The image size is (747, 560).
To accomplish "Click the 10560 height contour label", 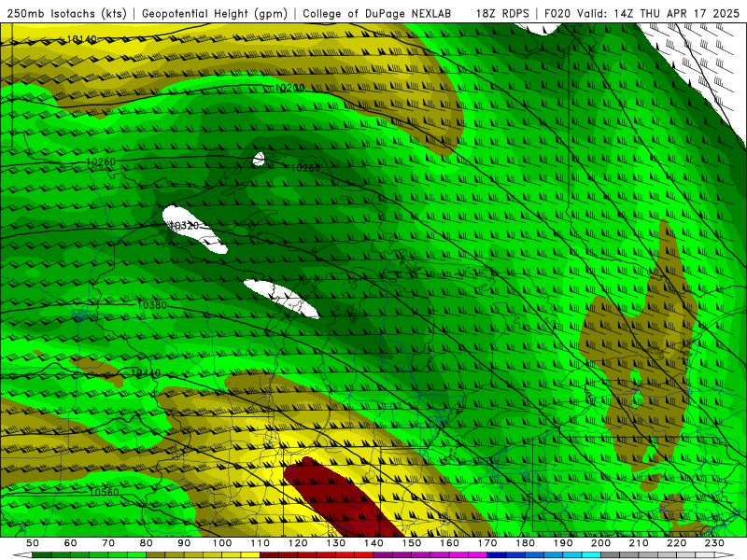I will (104, 493).
